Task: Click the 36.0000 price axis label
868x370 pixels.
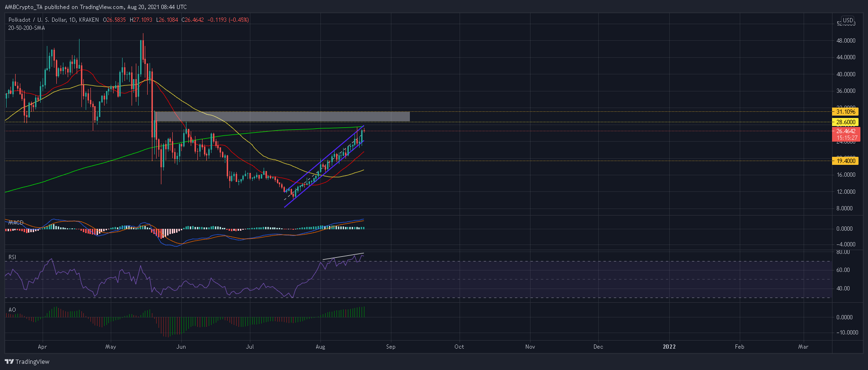Action: point(846,91)
